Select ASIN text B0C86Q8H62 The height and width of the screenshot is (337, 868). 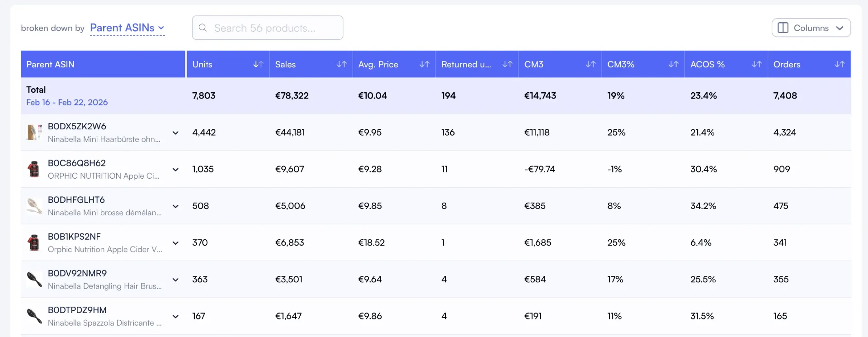77,163
